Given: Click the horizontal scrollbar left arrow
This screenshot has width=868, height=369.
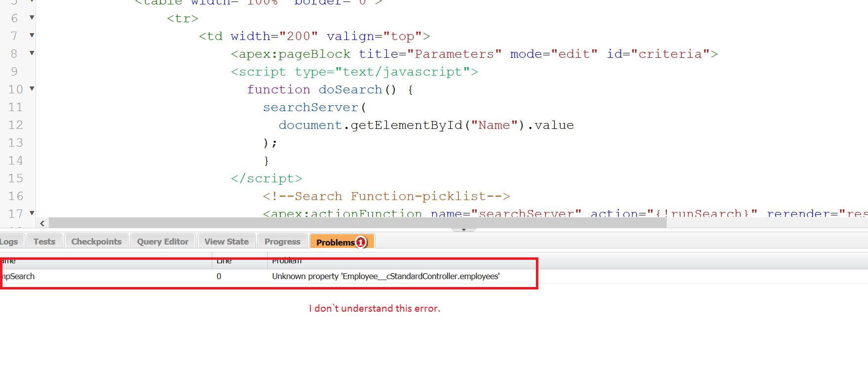Looking at the screenshot, I should click(42, 223).
